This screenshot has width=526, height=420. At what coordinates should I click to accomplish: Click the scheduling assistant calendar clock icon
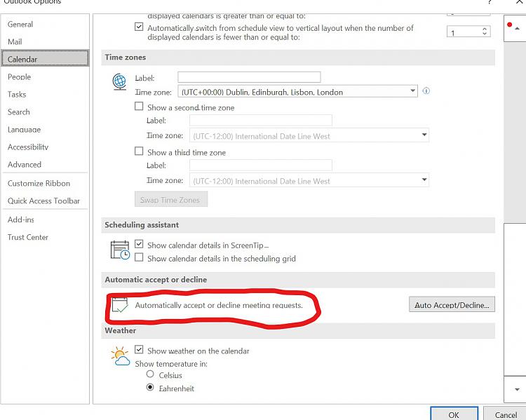pos(120,250)
